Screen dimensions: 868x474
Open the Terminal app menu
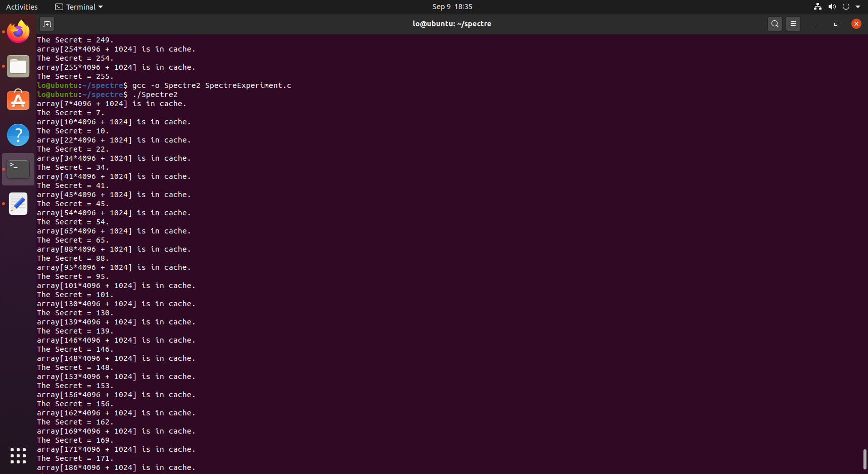[x=79, y=7]
